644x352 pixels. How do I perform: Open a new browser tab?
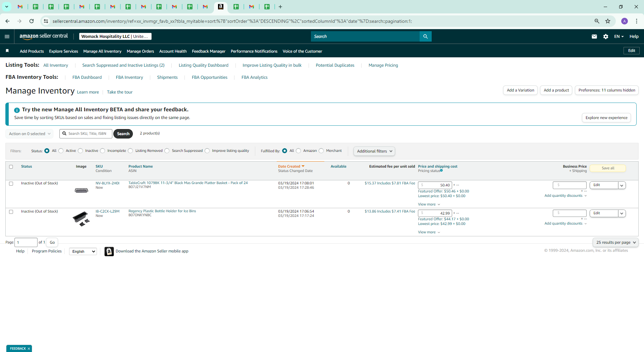pos(280,7)
